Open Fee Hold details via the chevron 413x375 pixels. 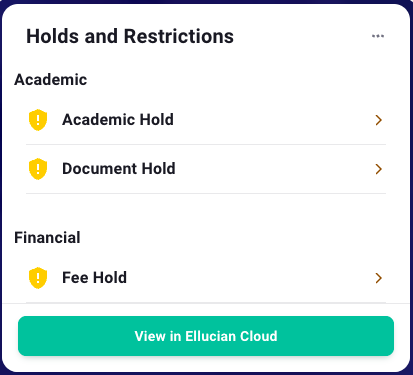tap(378, 278)
